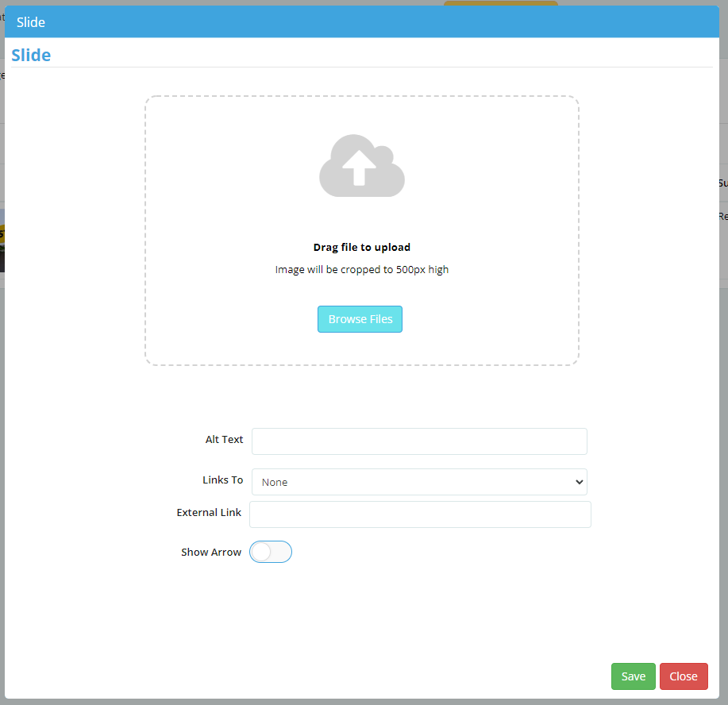Enable the Show Arrow toggle switch
Screen dimensions: 728x705
pyautogui.click(x=271, y=552)
